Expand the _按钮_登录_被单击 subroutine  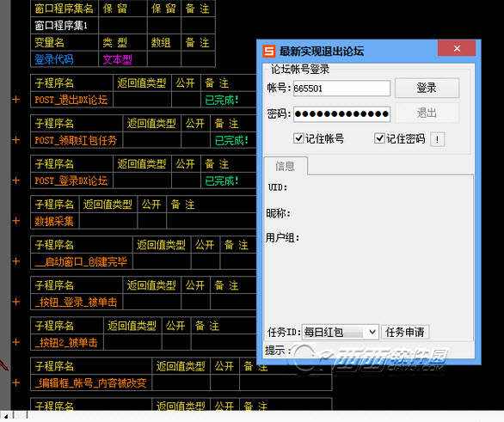pos(15,303)
